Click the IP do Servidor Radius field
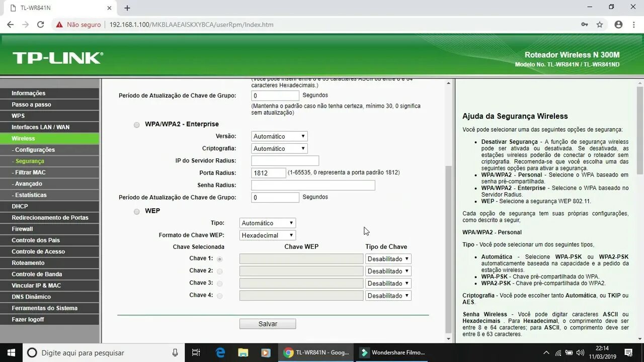Viewport: 644px width, 362px height. click(x=285, y=161)
